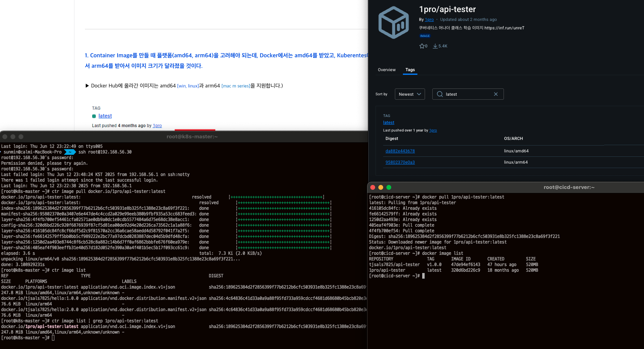The image size is (644, 349).
Task: Click the 'unpacking linux/arm64/v8' line
Action: pyautogui.click(x=121, y=259)
